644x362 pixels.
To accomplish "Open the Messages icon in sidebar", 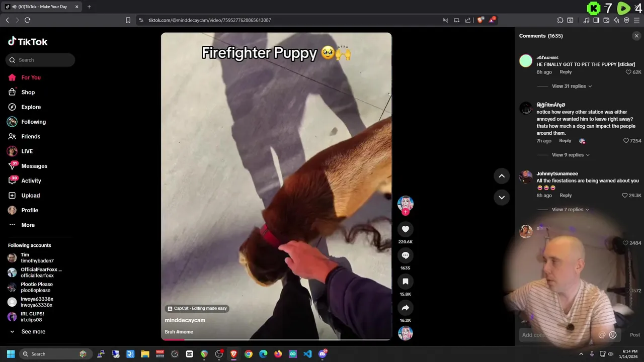I will click(x=12, y=166).
